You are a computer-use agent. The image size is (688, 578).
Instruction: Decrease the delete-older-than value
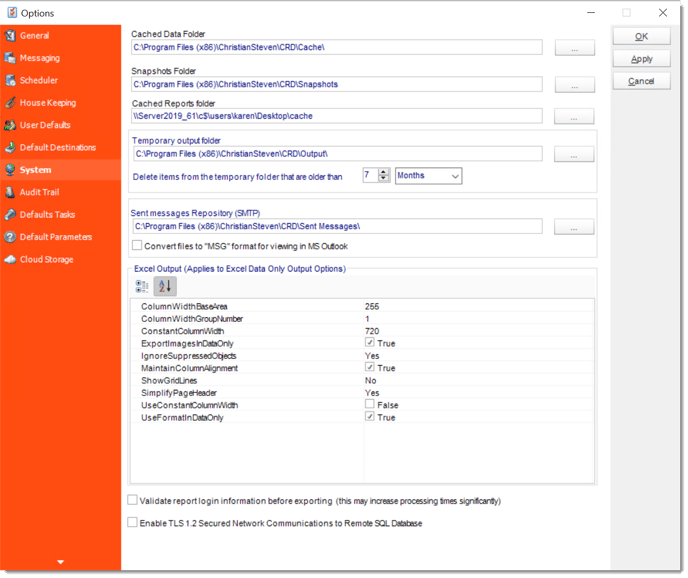[384, 179]
